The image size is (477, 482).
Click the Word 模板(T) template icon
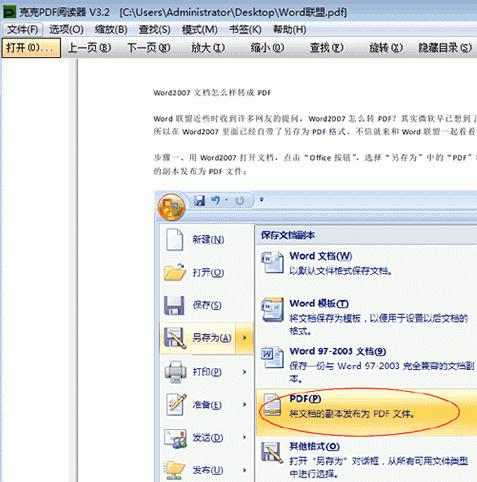[272, 310]
